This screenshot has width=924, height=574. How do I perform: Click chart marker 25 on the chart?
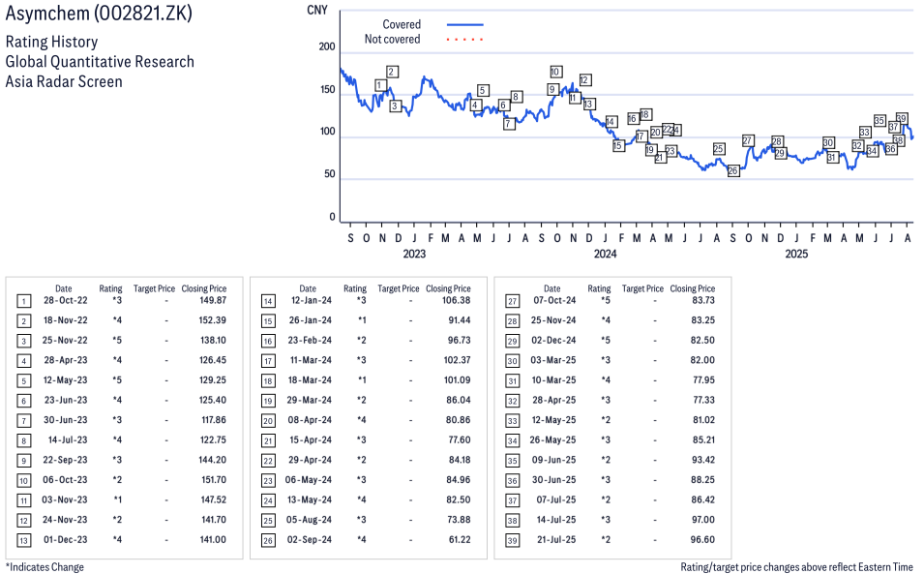[x=718, y=149]
